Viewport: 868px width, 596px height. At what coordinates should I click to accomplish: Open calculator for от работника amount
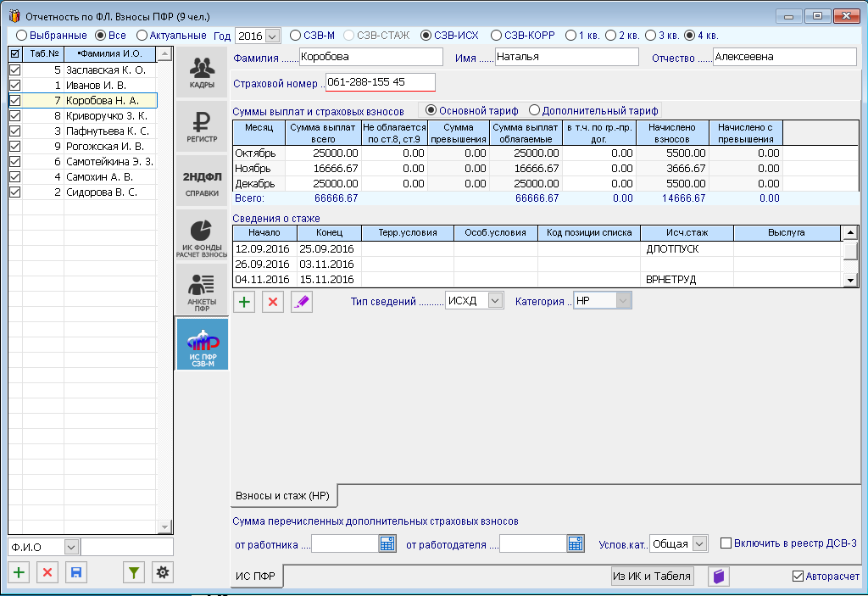387,544
